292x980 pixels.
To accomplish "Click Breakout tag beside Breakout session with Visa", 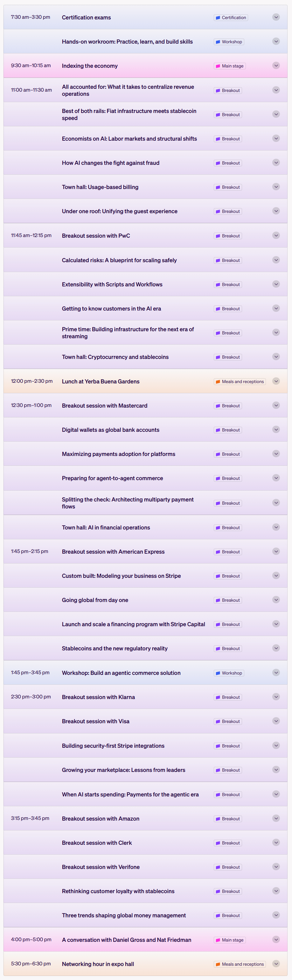I will 228,721.
